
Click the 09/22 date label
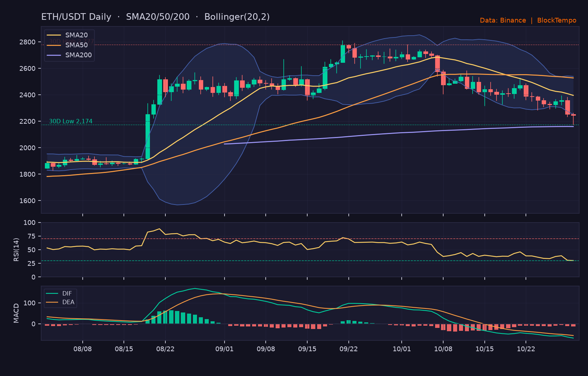(349, 349)
